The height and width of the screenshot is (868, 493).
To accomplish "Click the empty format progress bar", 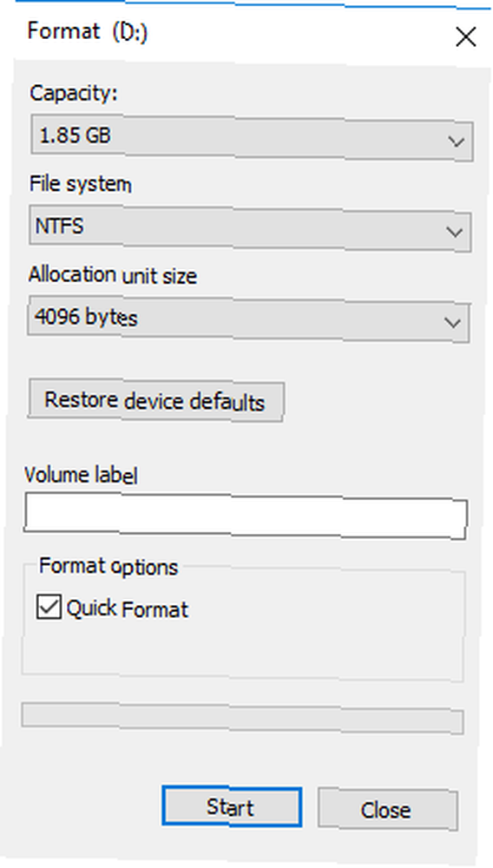I will pos(242,719).
